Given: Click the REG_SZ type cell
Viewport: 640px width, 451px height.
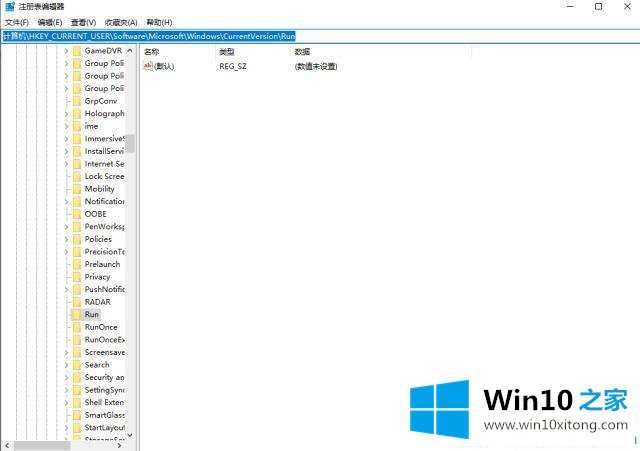Looking at the screenshot, I should pyautogui.click(x=233, y=66).
